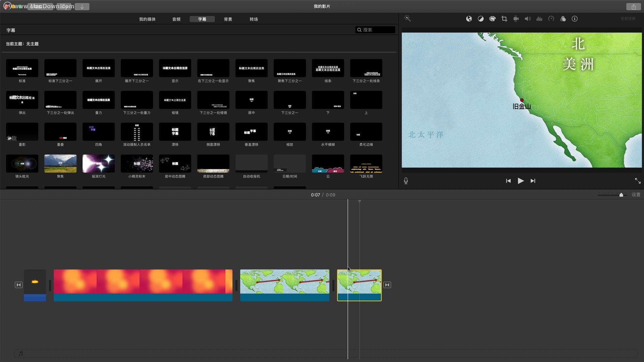The width and height of the screenshot is (644, 362).
Task: Select the 飞跃无限 title thumbnail
Action: coord(366,164)
